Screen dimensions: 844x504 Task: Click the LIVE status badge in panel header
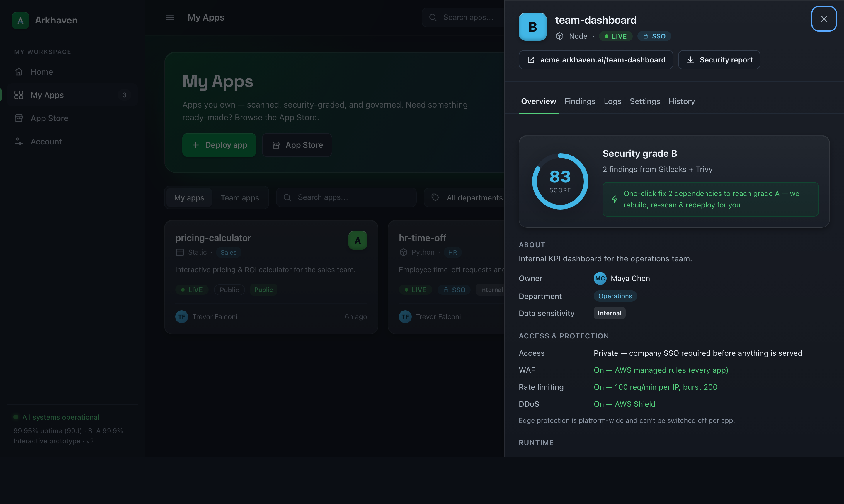point(615,36)
